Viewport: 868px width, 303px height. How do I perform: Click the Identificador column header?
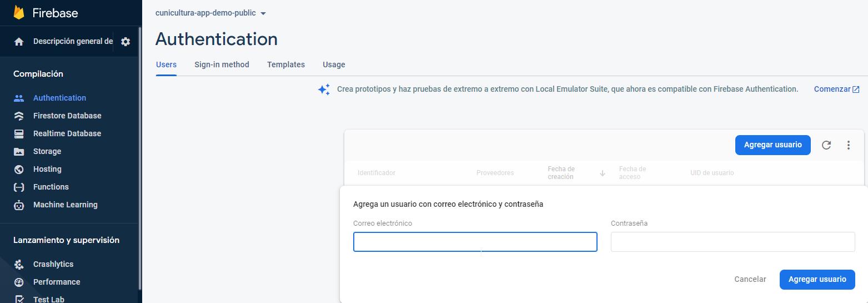coord(377,173)
